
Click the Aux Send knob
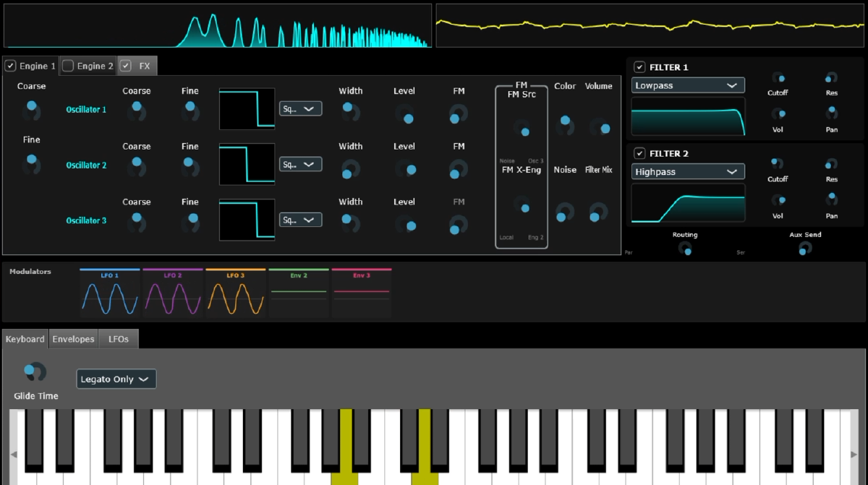pyautogui.click(x=805, y=249)
